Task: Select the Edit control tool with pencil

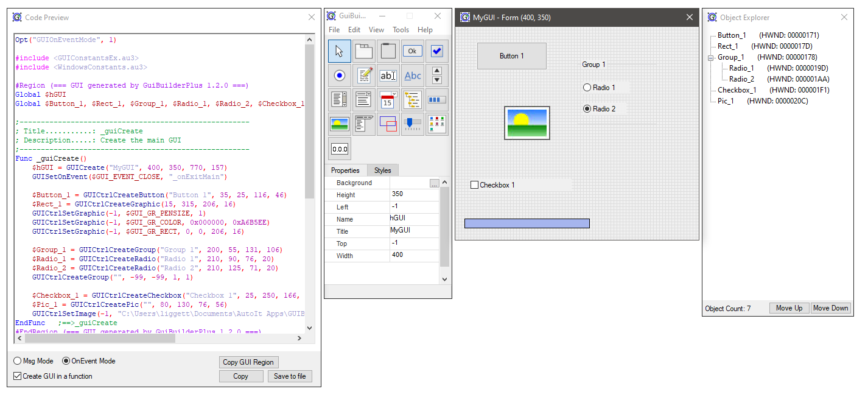Action: (364, 75)
